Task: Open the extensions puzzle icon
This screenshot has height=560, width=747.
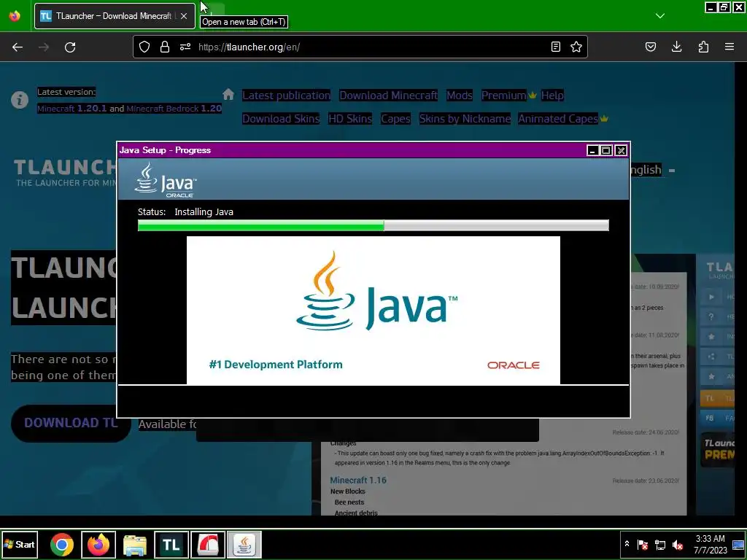Action: tap(703, 47)
